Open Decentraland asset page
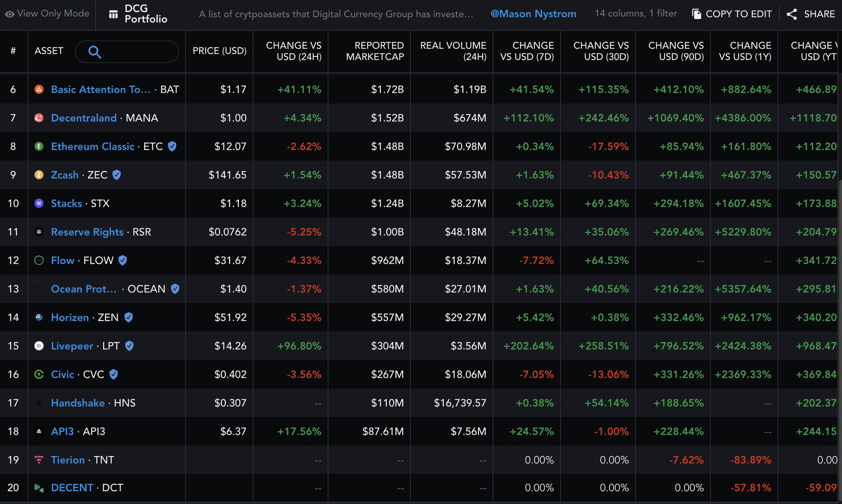The width and height of the screenshot is (842, 504). (x=84, y=118)
